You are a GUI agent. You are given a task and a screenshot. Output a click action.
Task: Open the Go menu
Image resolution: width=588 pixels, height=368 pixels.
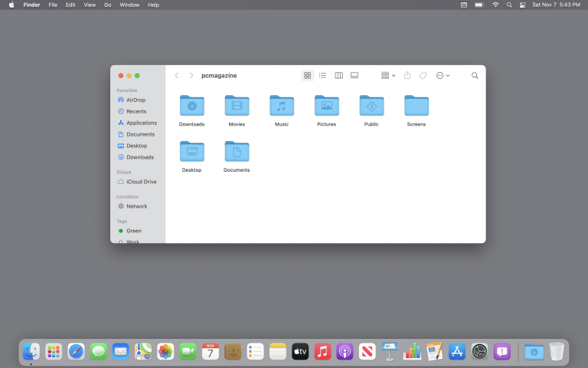pos(107,5)
